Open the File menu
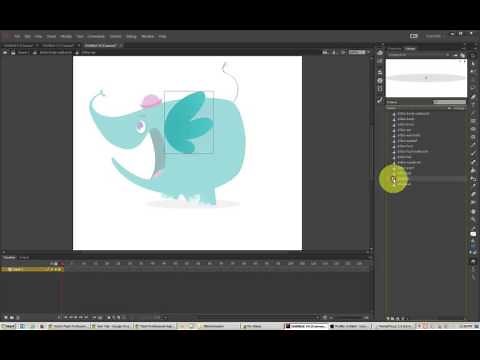 pyautogui.click(x=17, y=36)
